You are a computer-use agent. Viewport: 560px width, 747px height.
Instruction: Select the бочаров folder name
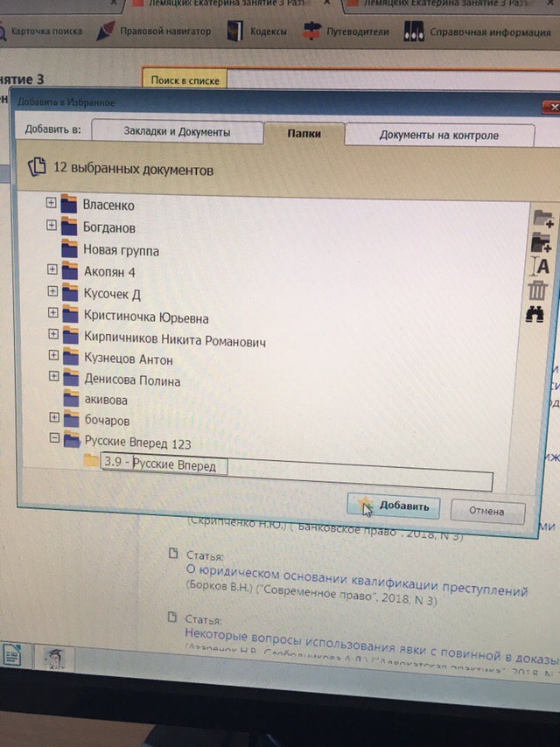click(108, 420)
